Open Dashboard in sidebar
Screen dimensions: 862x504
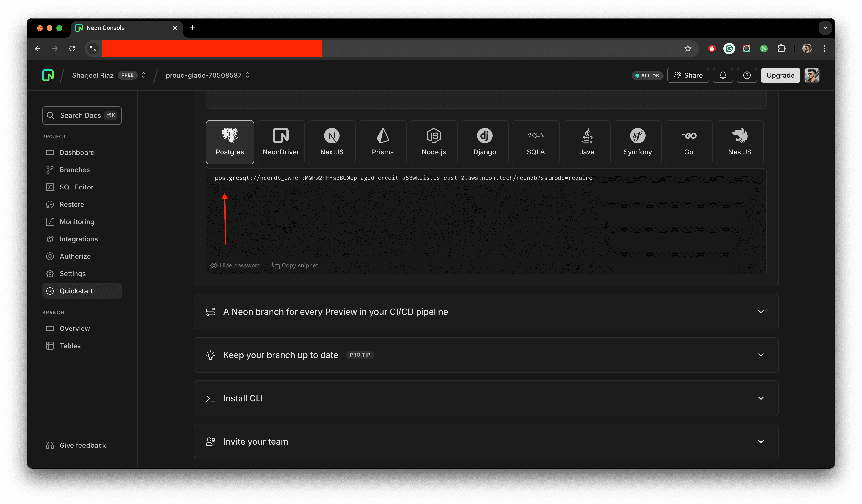pos(82,152)
